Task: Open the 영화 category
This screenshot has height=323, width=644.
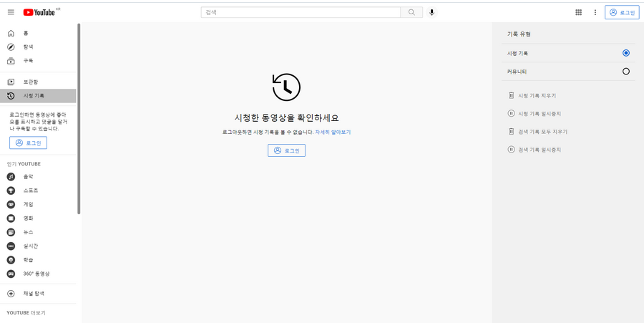Action: click(38, 218)
